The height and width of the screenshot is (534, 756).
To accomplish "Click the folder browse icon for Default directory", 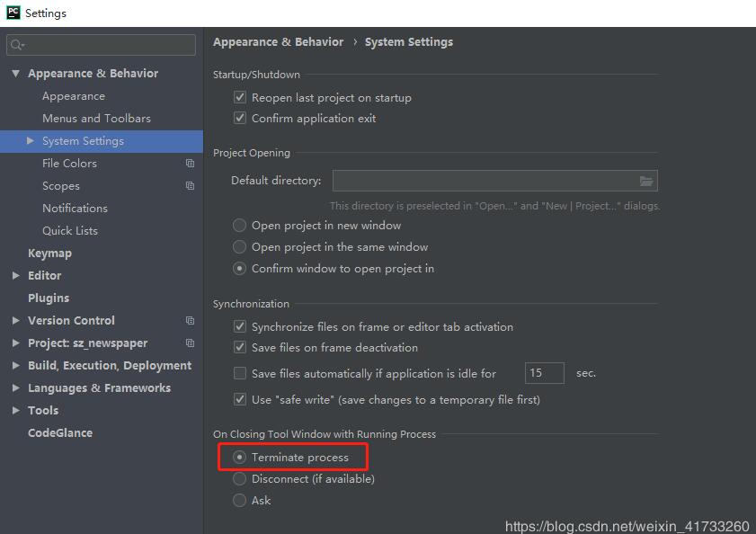I will [x=645, y=181].
